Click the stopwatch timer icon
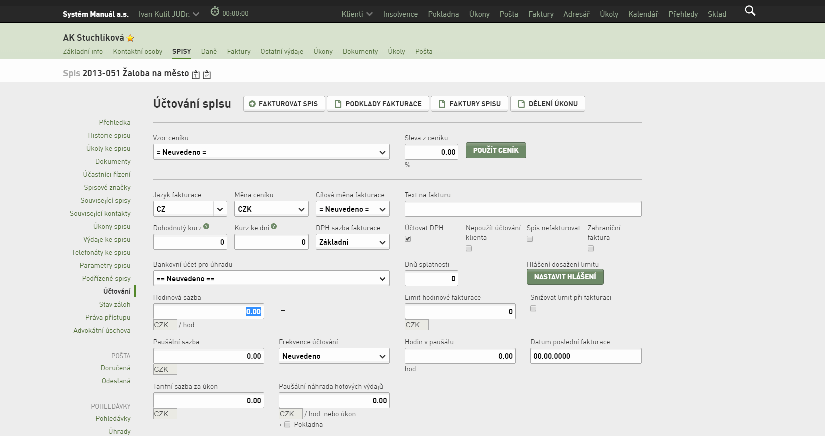 215,12
